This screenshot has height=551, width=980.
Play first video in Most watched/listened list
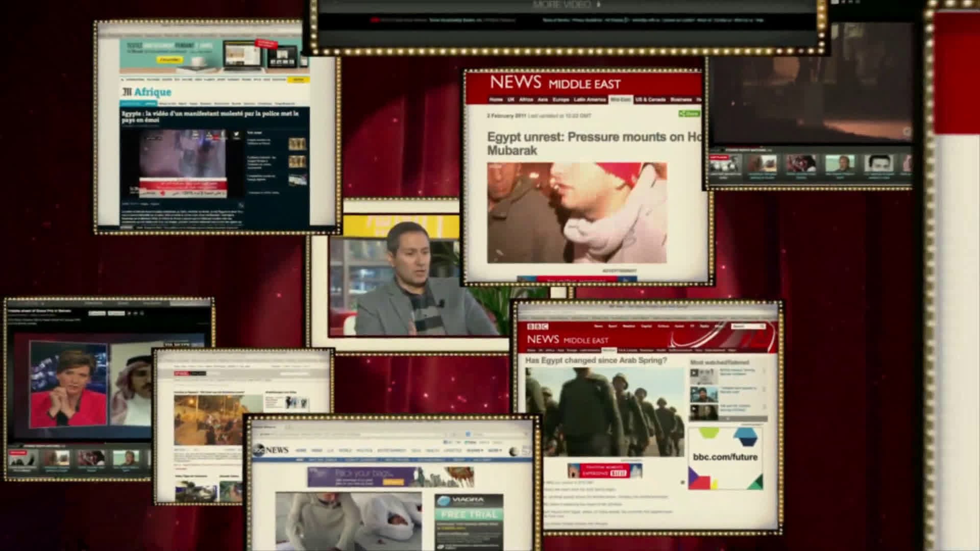coord(703,376)
